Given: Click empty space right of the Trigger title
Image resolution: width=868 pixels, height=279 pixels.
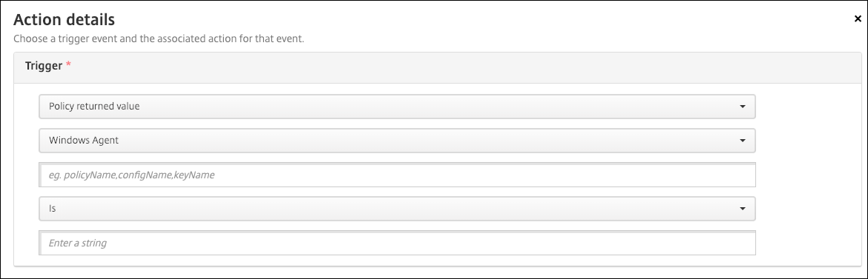Looking at the screenshot, I should (465, 67).
